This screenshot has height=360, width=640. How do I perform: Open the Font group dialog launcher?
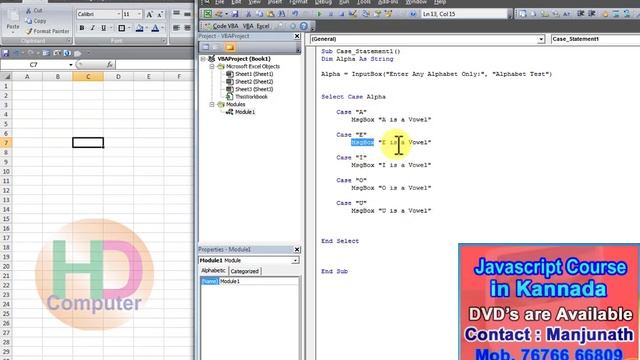point(163,41)
